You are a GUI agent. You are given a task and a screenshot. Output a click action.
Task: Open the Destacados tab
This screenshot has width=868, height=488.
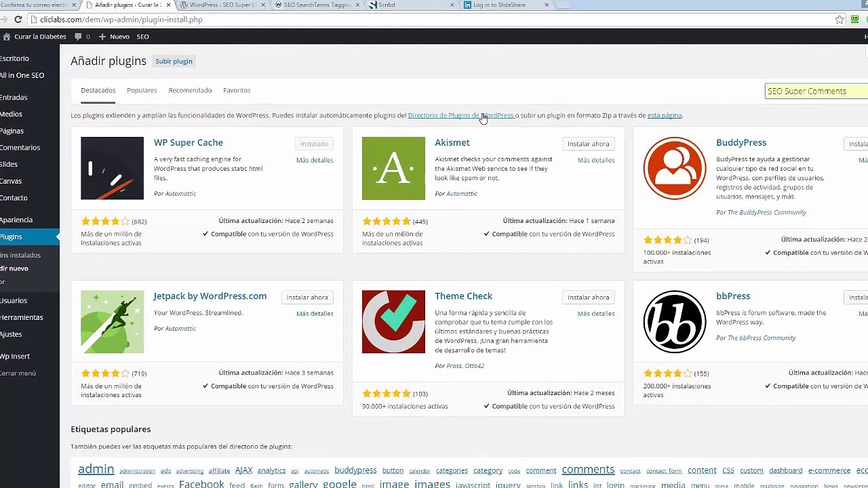(x=98, y=90)
